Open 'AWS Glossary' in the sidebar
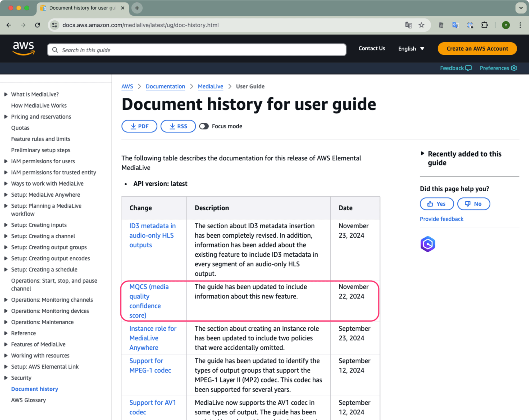This screenshot has width=529, height=420. click(x=29, y=400)
